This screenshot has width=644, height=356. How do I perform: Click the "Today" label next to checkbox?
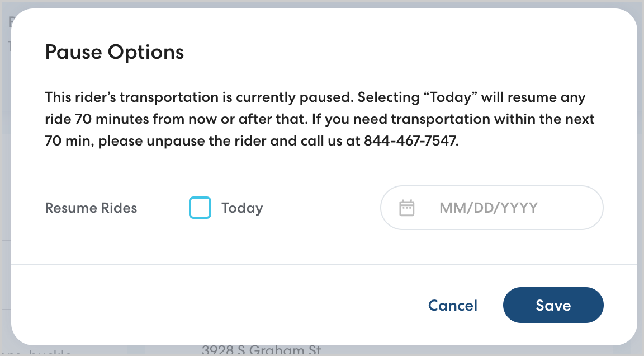[x=241, y=208]
